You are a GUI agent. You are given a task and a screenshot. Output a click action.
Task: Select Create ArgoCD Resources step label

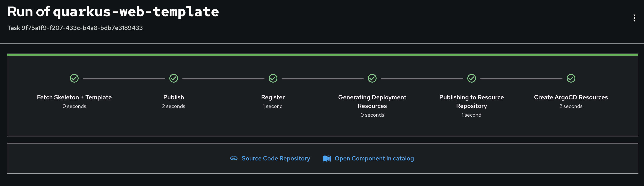pyautogui.click(x=571, y=97)
